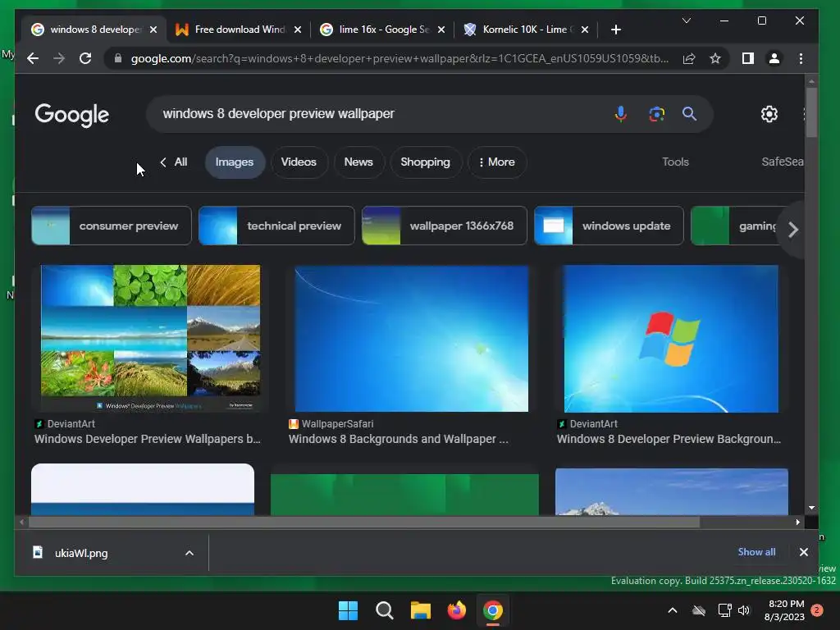The image size is (840, 630).
Task: Filter by 'technical preview' chip
Action: 276,226
